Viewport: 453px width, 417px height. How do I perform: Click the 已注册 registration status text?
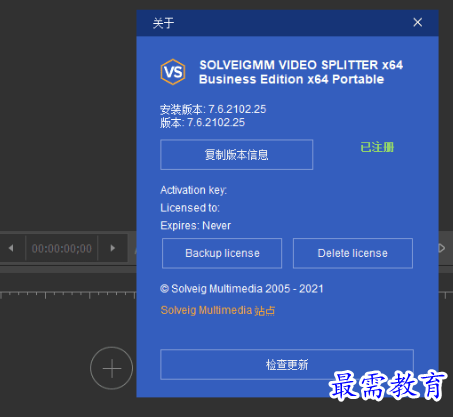[377, 147]
